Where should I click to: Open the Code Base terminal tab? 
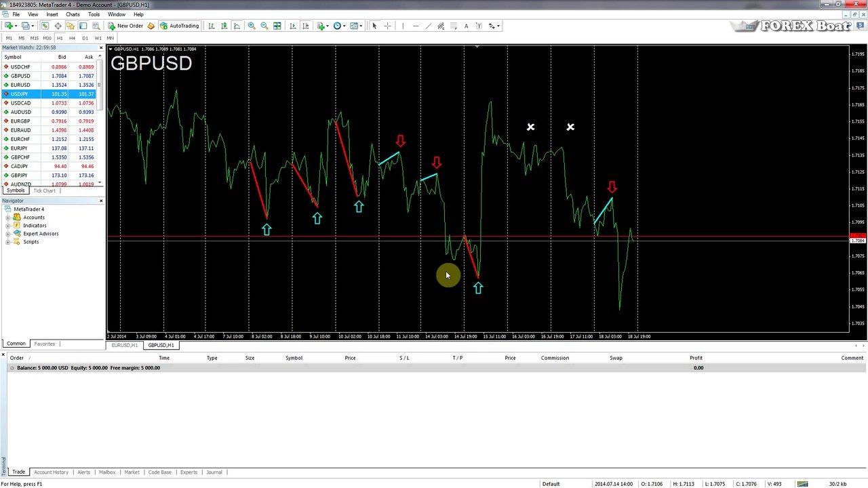click(160, 472)
